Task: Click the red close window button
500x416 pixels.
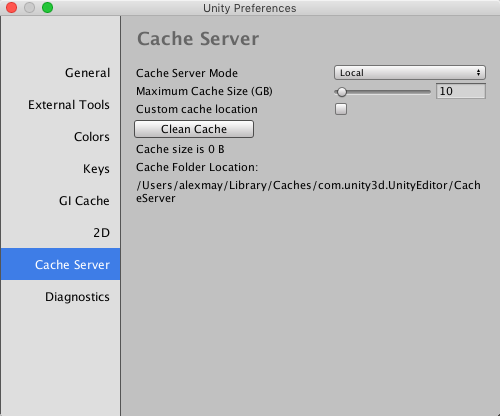Action: [12, 7]
